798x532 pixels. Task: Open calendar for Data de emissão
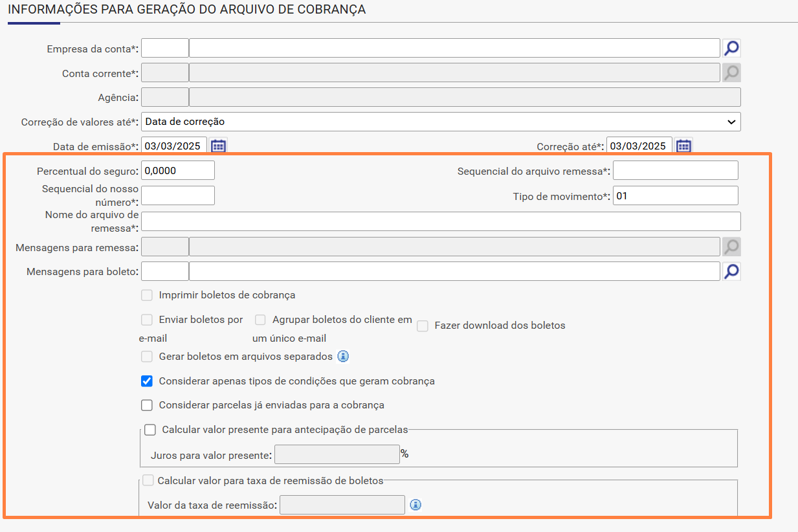[219, 146]
